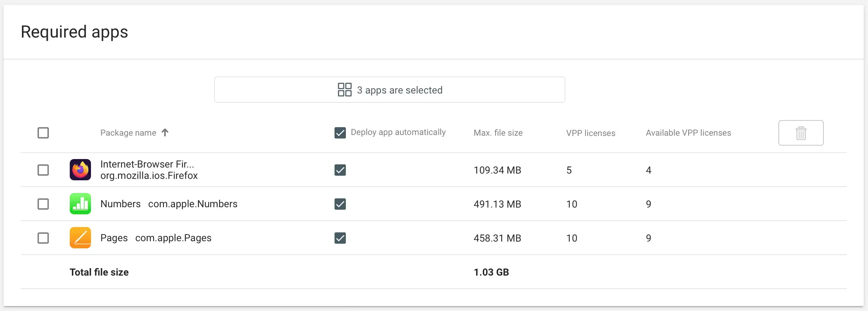Disable automatic deployment for Pages

(340, 238)
